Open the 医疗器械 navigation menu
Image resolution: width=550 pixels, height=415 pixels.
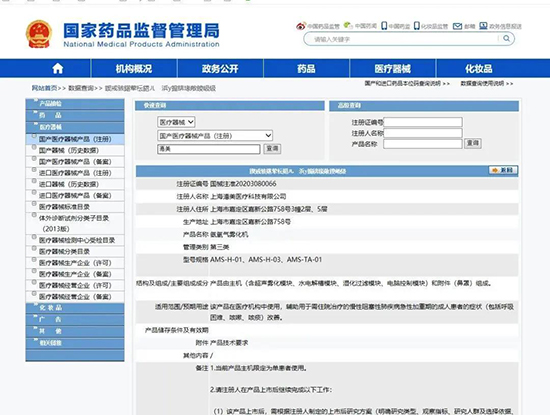(x=393, y=68)
